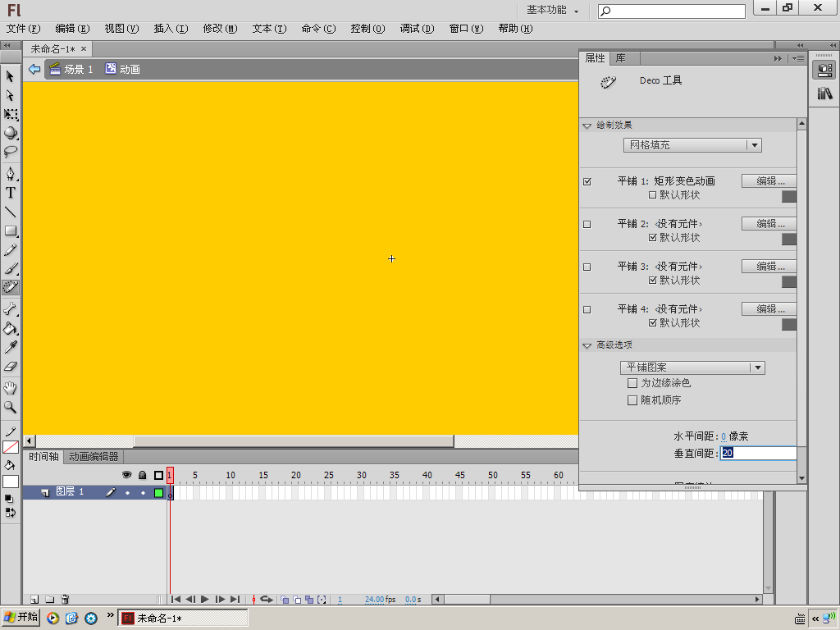Select the Hand tool
The width and height of the screenshot is (840, 630).
click(11, 388)
